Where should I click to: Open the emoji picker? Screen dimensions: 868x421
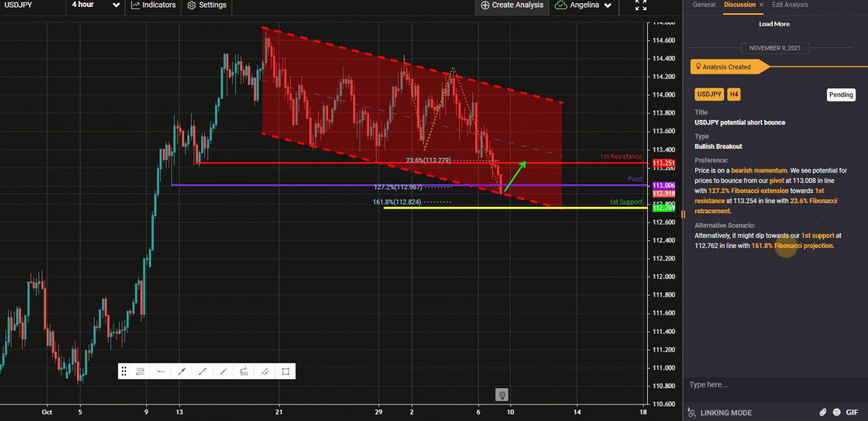pos(836,412)
